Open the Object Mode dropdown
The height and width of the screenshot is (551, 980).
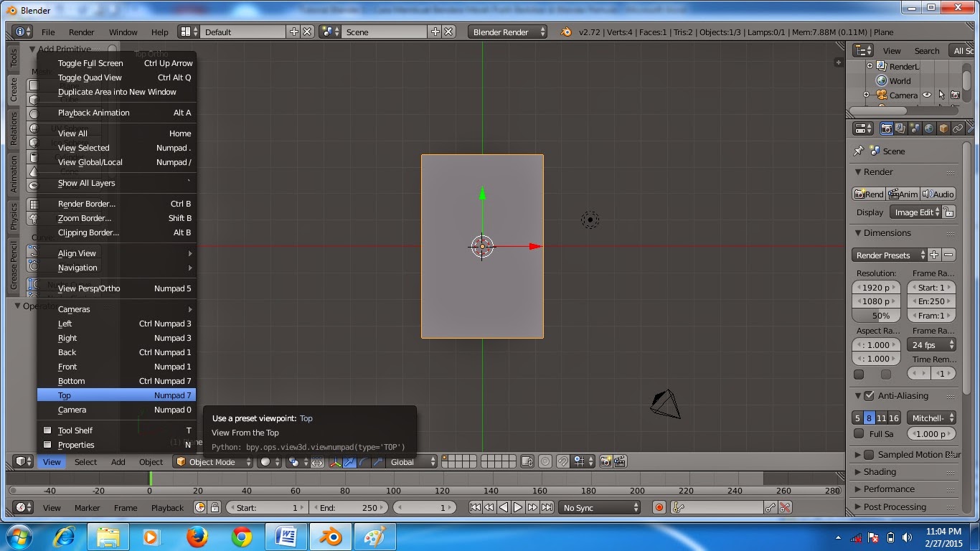click(x=213, y=462)
